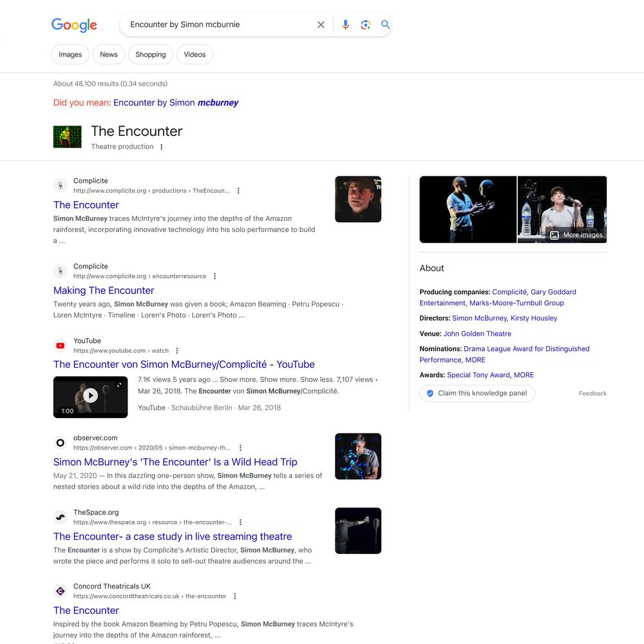644x644 pixels.
Task: Open 'The Encounter- a case study in live streaming theatre'
Action: pyautogui.click(x=173, y=536)
